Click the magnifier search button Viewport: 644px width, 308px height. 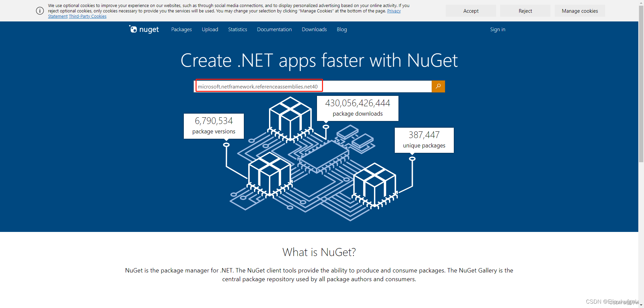438,86
